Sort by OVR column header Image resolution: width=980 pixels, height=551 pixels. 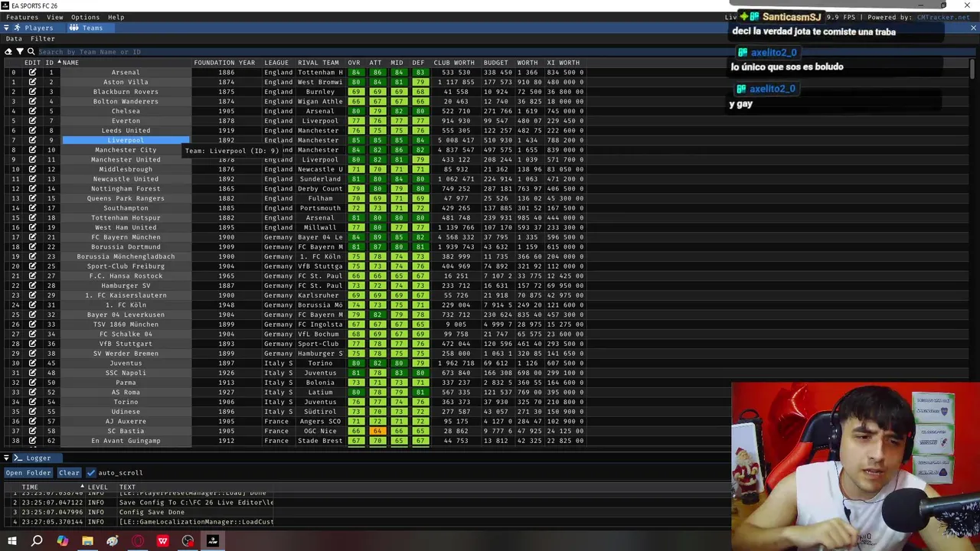click(x=354, y=63)
